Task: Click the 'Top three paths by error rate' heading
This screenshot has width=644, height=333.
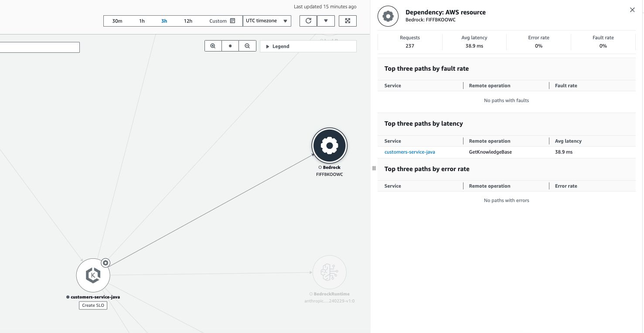Action: click(x=427, y=169)
